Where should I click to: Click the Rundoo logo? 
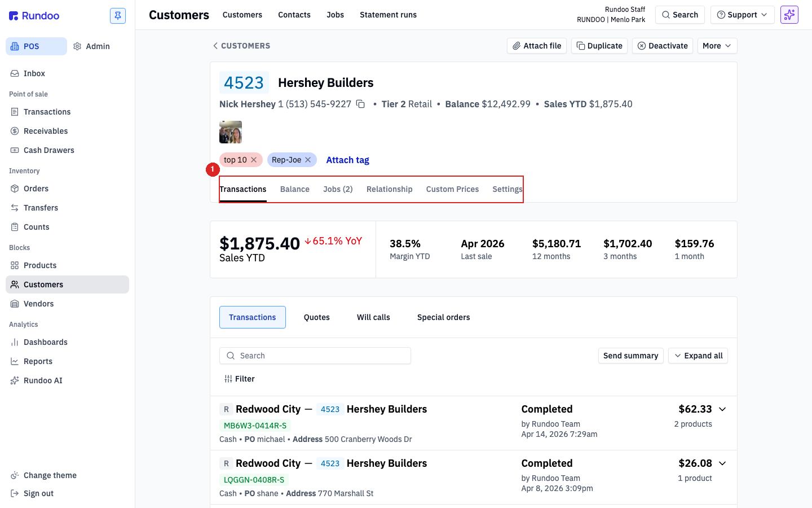(34, 16)
